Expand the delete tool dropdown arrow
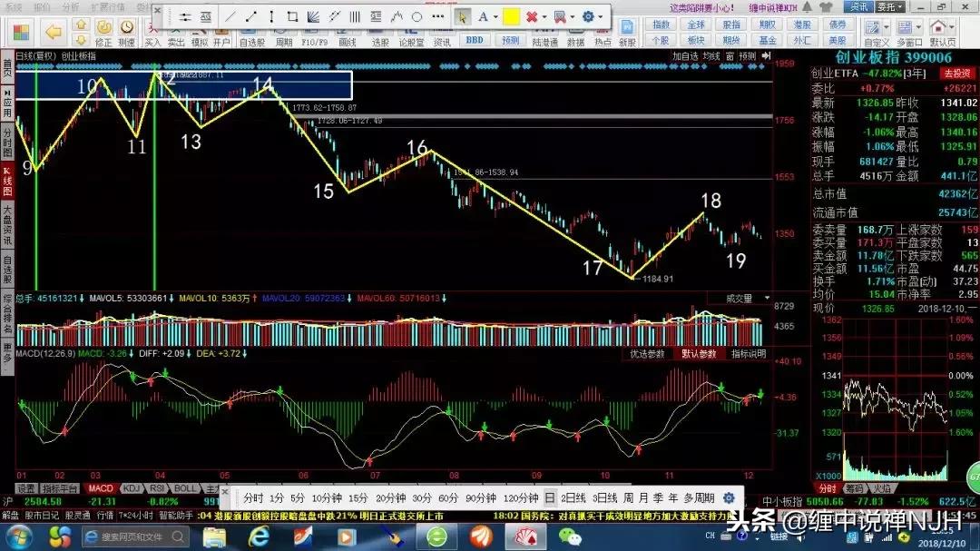980x551 pixels. tap(544, 17)
